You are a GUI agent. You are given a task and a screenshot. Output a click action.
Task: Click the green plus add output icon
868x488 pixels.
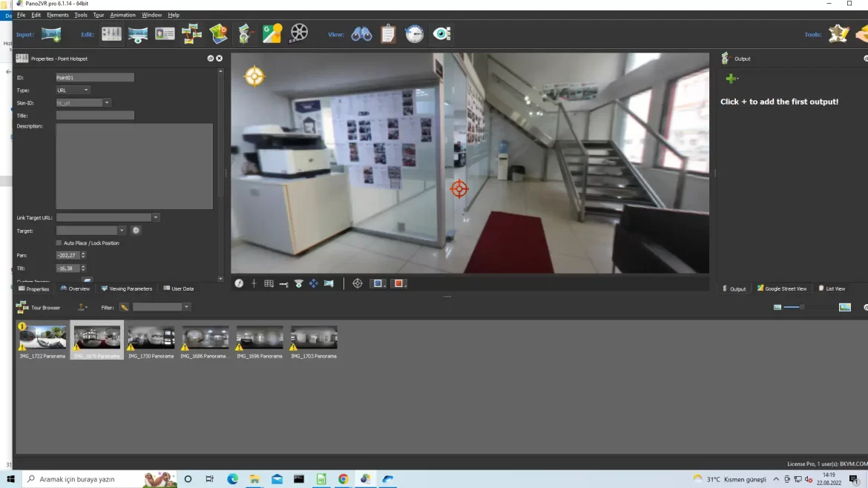coord(731,79)
